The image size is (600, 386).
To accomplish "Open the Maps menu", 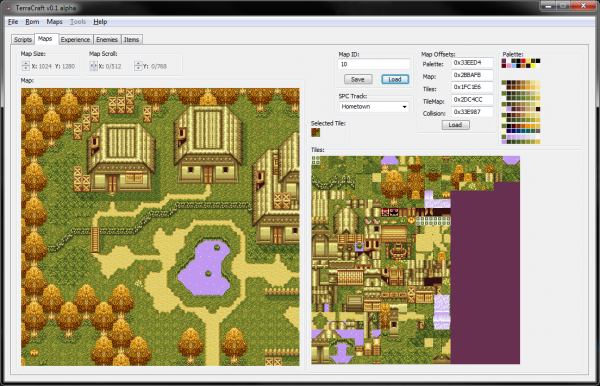I will click(54, 22).
